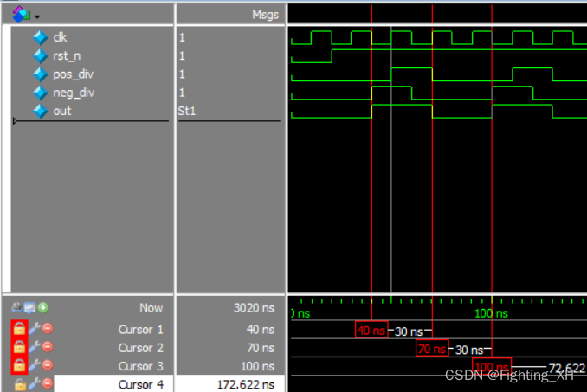Open Cursor 1 properties wrench icon
The width and height of the screenshot is (587, 392).
[x=34, y=329]
